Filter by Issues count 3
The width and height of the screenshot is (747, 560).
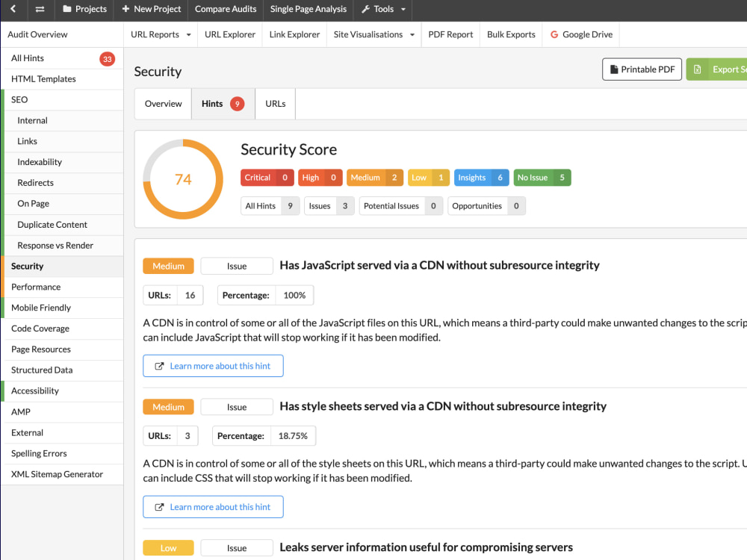(329, 206)
